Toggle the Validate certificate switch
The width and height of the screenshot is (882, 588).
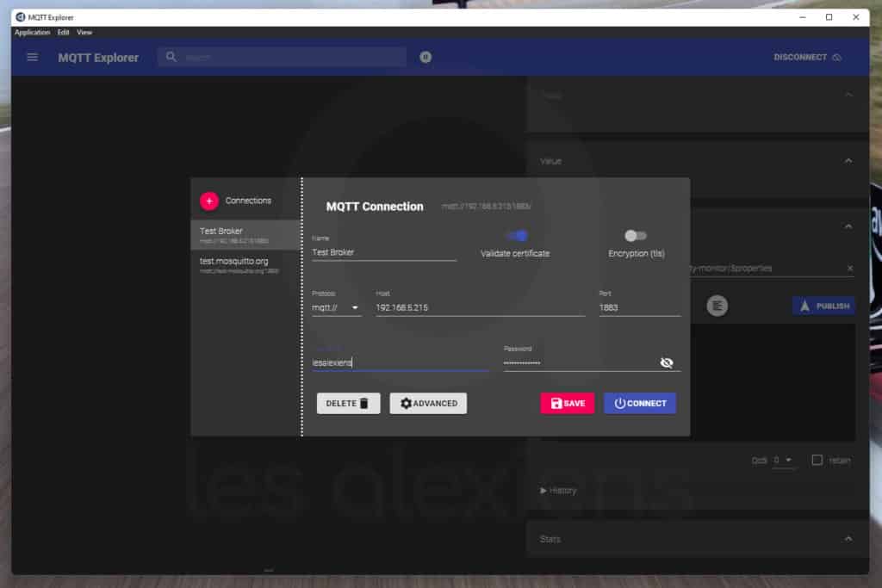click(518, 236)
